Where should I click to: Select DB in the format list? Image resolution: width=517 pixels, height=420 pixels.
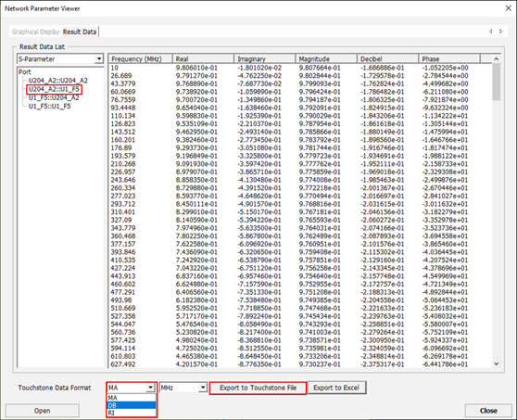(x=132, y=405)
